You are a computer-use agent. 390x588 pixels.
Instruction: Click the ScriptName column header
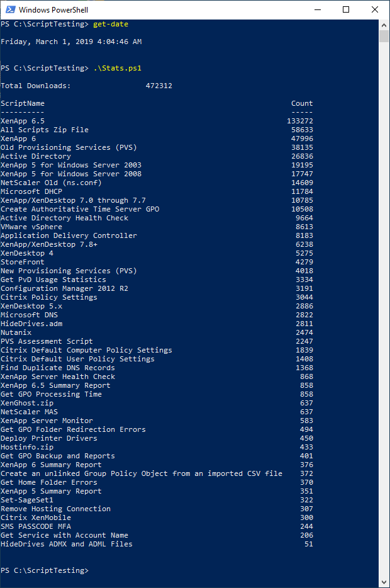[x=23, y=103]
